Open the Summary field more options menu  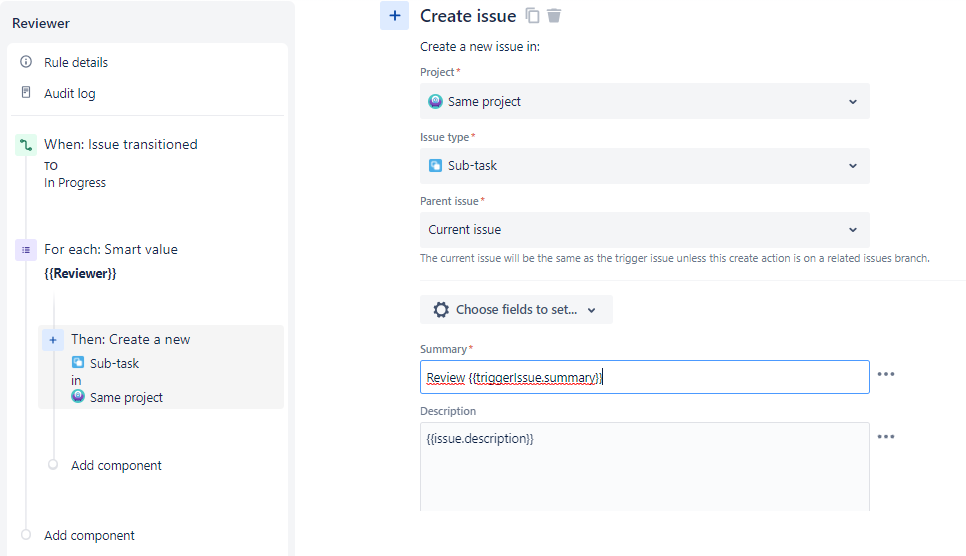click(886, 374)
